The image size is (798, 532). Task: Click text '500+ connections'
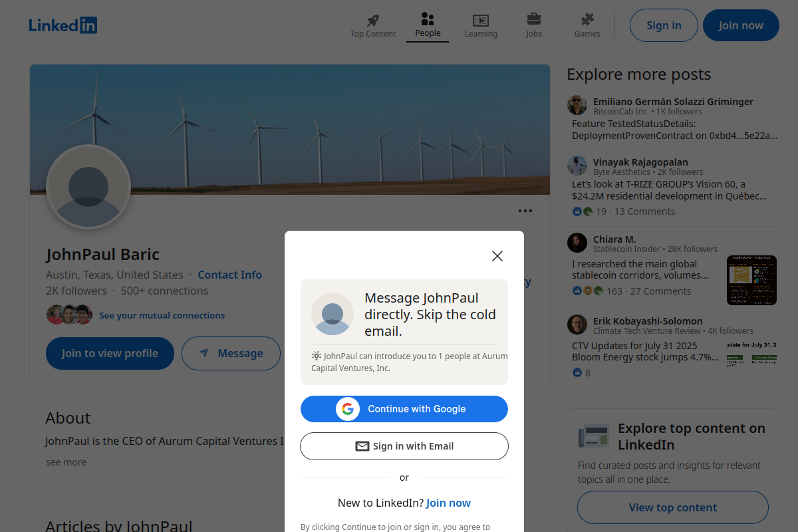coord(164,291)
